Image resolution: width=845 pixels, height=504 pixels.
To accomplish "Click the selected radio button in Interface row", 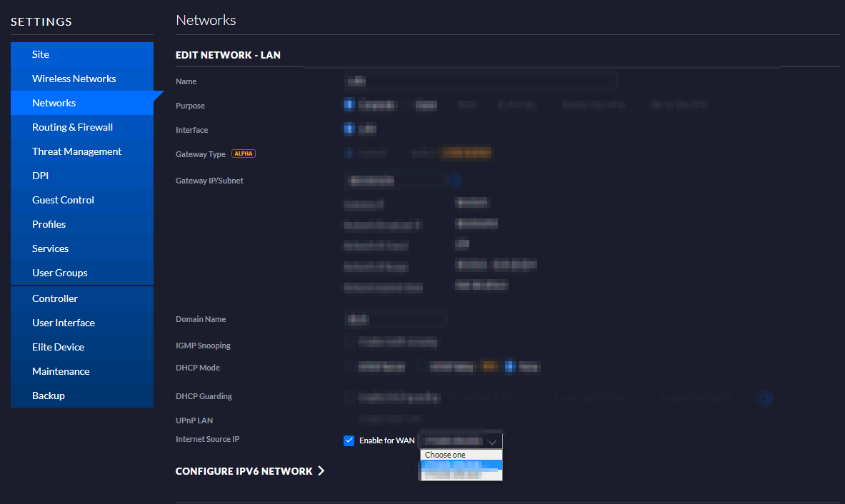I will click(x=349, y=129).
